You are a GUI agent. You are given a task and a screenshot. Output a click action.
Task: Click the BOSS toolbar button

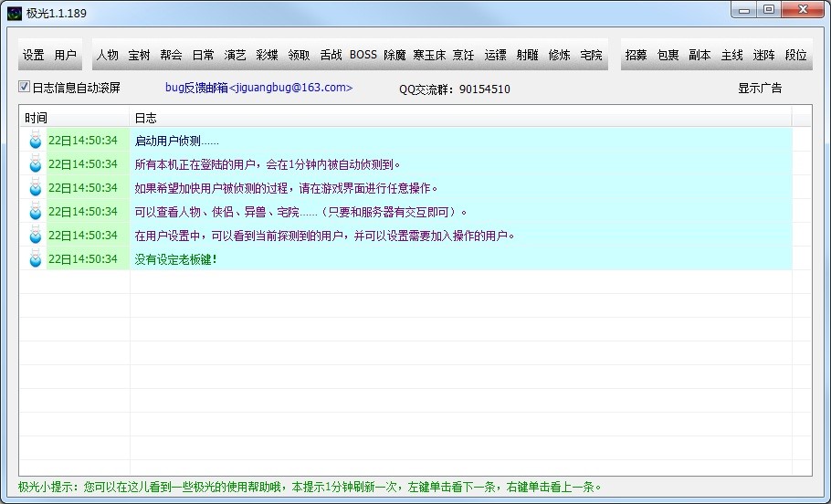[363, 55]
